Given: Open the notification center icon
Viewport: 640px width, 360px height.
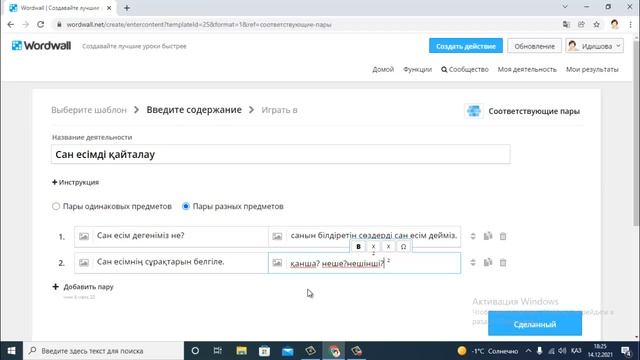Looking at the screenshot, I should [x=626, y=351].
